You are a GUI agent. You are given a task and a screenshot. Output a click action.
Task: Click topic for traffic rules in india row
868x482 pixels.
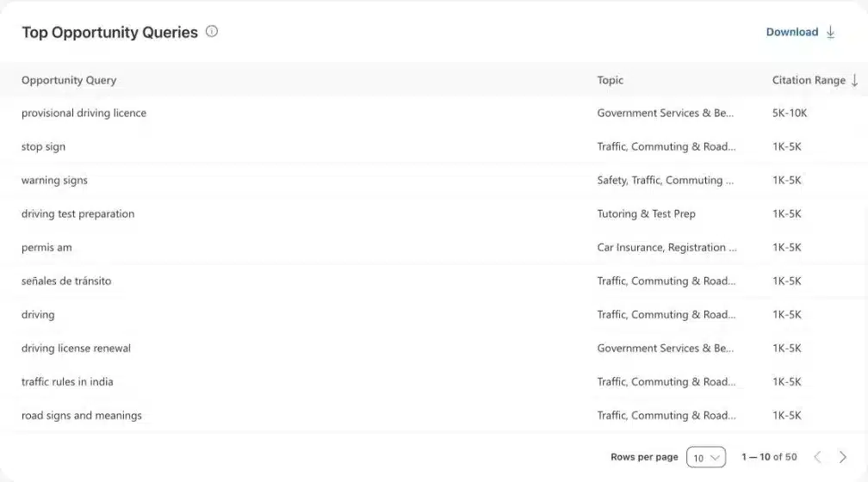pos(666,382)
